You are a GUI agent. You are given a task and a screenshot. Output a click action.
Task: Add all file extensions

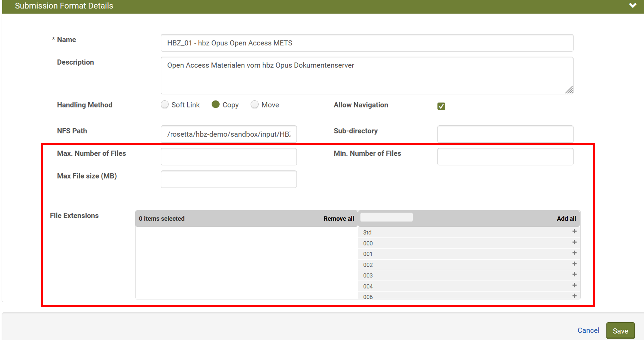(x=566, y=218)
